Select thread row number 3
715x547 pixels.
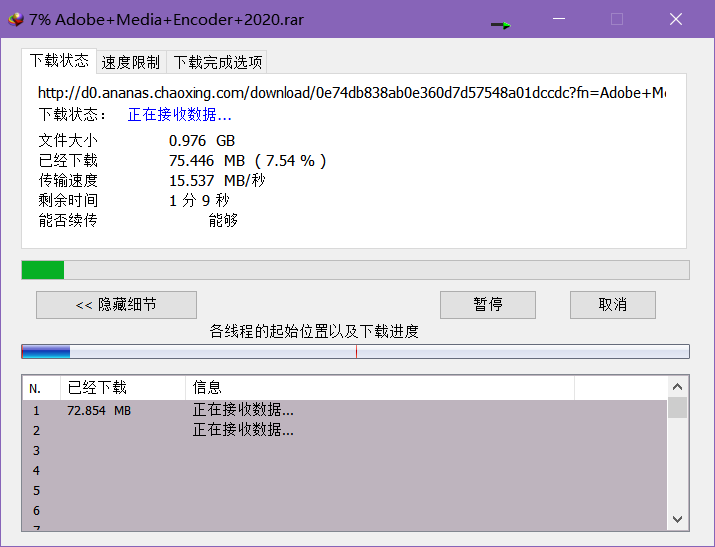pos(344,450)
